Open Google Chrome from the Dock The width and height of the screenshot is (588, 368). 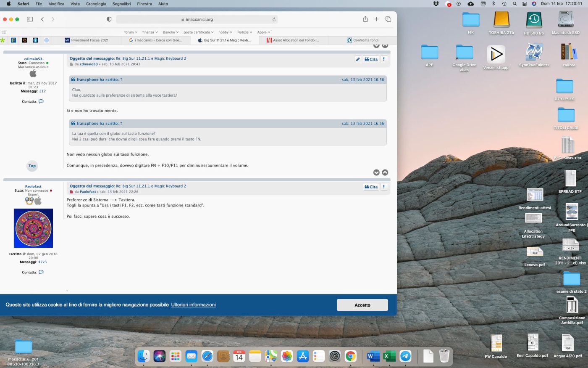point(351,356)
